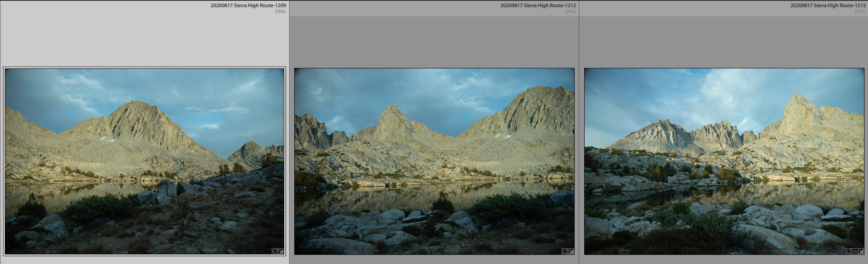Select the Sierra High Route-1212 thumbnail
This screenshot has width=868, height=264.
(434, 162)
